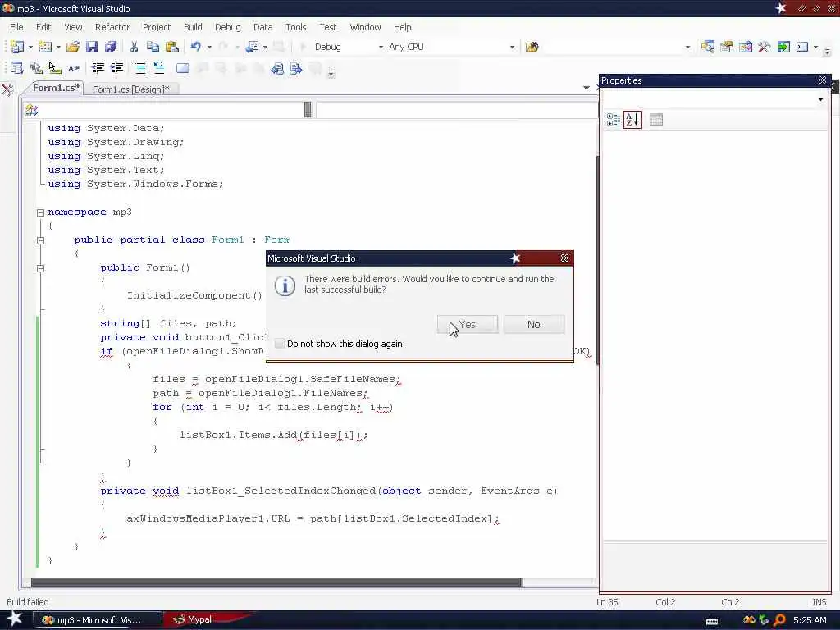Open the Refactor menu
840x630 pixels.
112,27
